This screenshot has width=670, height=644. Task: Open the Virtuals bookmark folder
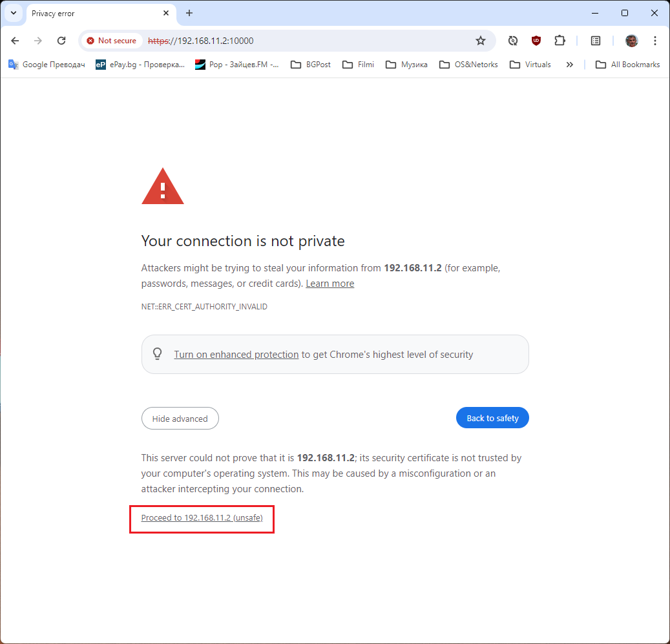click(530, 65)
